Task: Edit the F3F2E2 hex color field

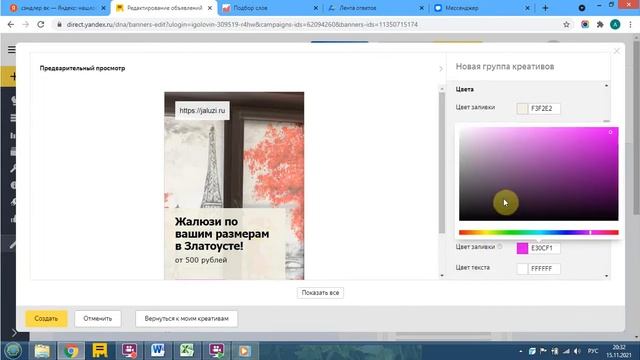Action: pos(544,109)
